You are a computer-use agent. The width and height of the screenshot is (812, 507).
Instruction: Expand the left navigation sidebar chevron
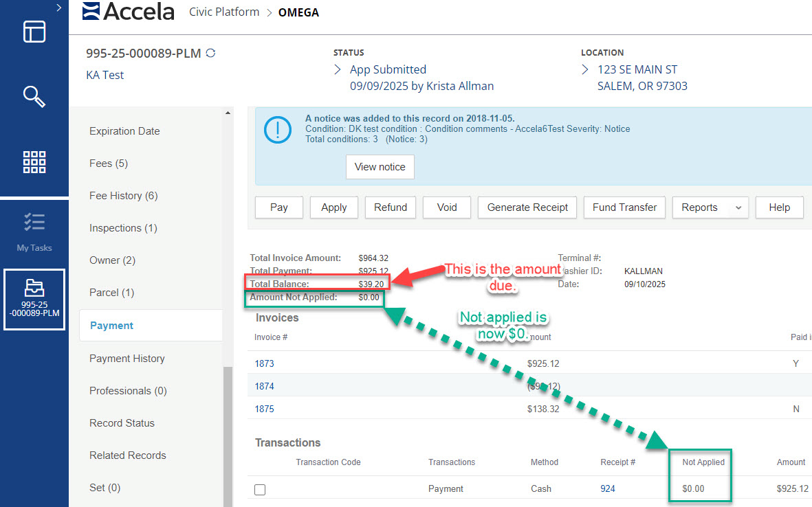click(59, 8)
